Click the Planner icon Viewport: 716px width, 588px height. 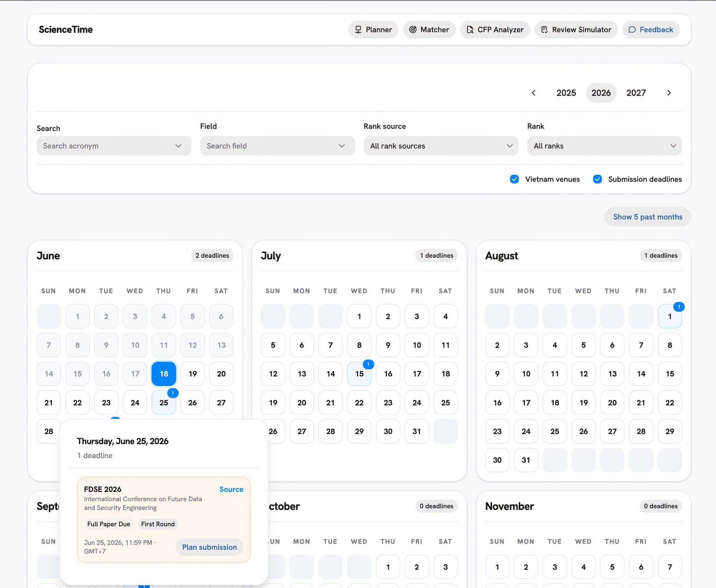tap(358, 30)
